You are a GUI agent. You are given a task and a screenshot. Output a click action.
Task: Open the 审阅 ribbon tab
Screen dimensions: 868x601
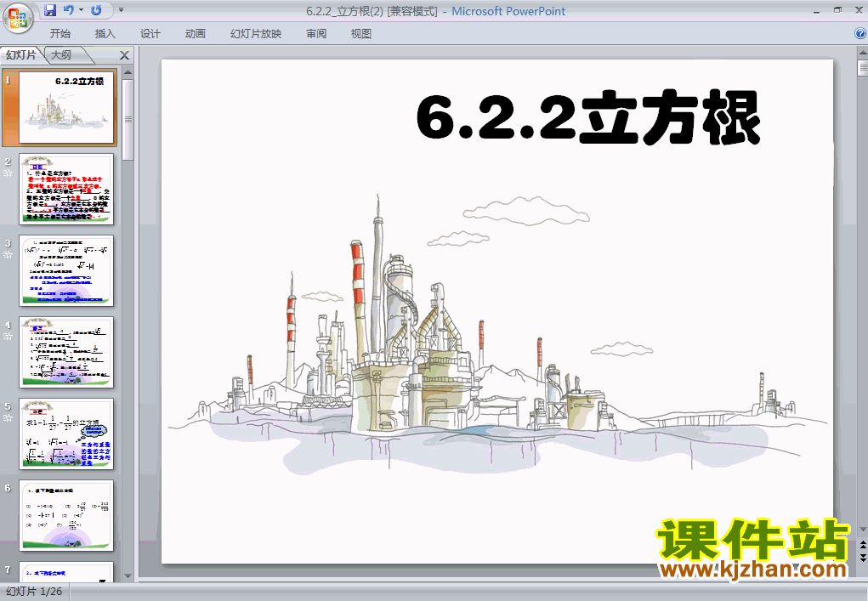click(316, 34)
